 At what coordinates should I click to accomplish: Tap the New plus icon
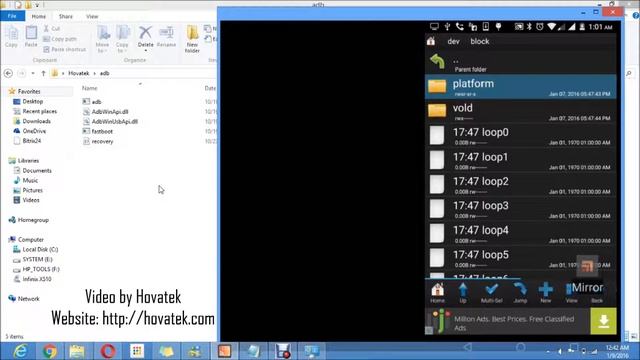click(546, 293)
